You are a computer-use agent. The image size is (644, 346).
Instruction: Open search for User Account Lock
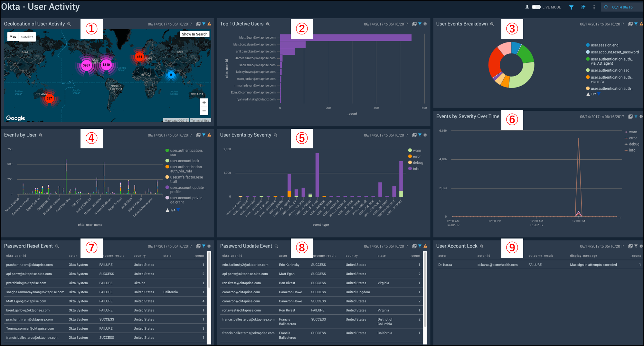[x=481, y=246]
